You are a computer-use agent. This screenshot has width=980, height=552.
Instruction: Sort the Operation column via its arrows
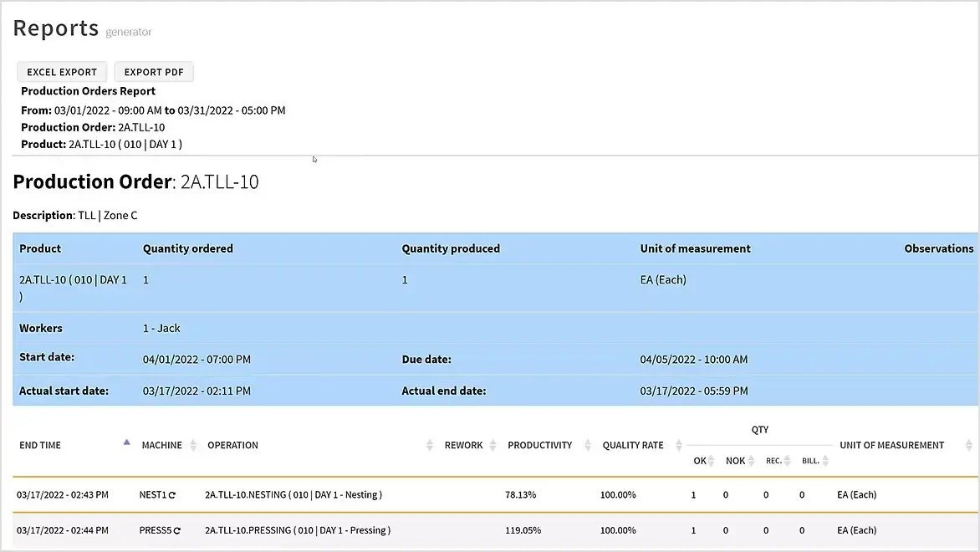pos(429,445)
